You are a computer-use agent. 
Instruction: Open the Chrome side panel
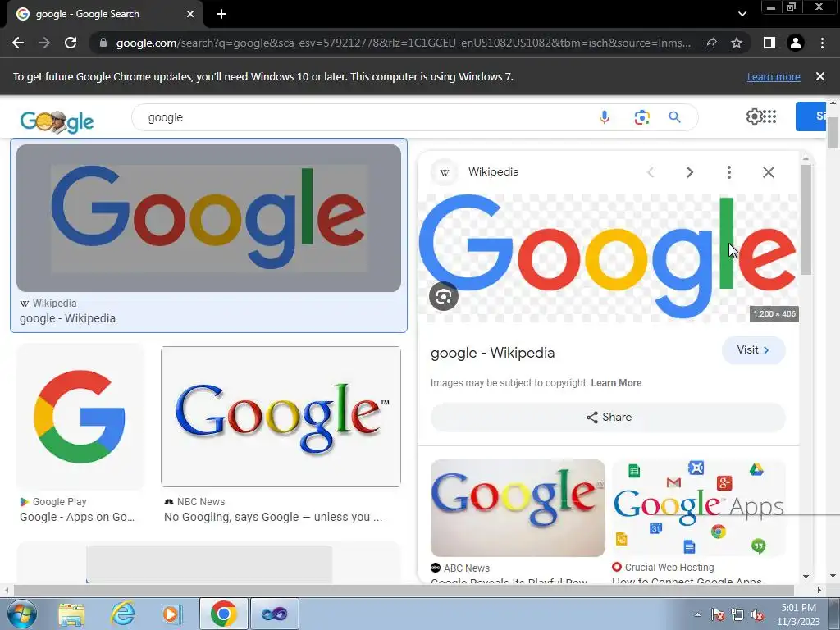769,43
